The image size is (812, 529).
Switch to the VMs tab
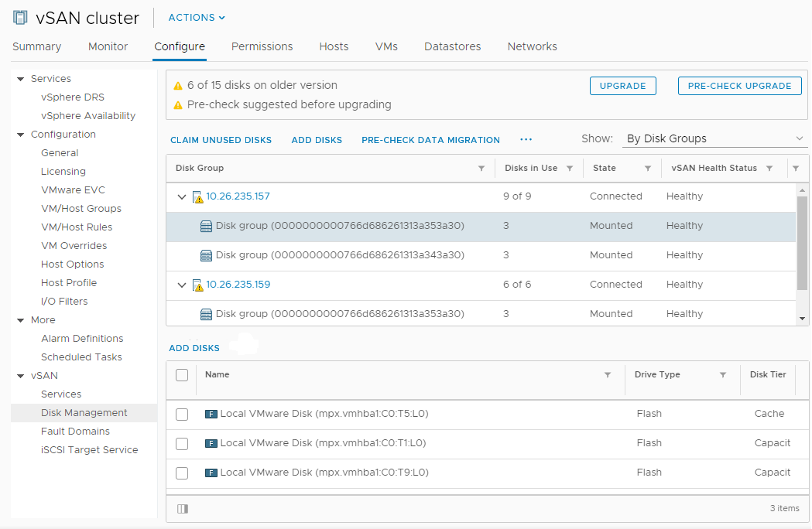click(386, 46)
